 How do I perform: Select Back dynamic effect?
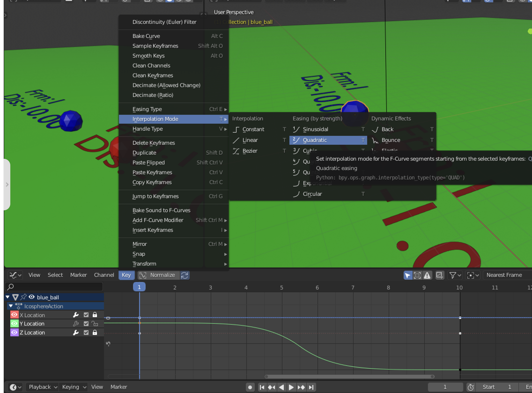point(402,130)
